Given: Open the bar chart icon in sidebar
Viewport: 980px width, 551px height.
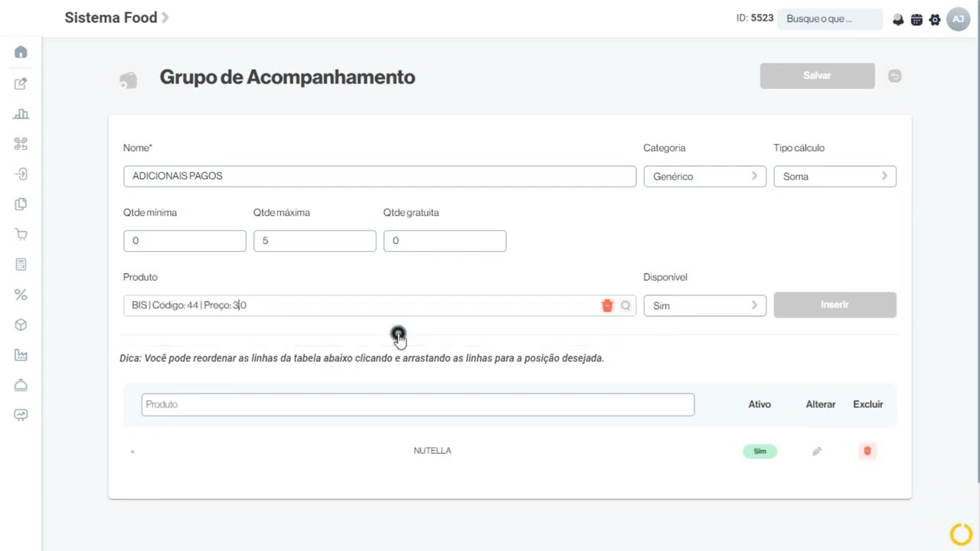Looking at the screenshot, I should (21, 114).
